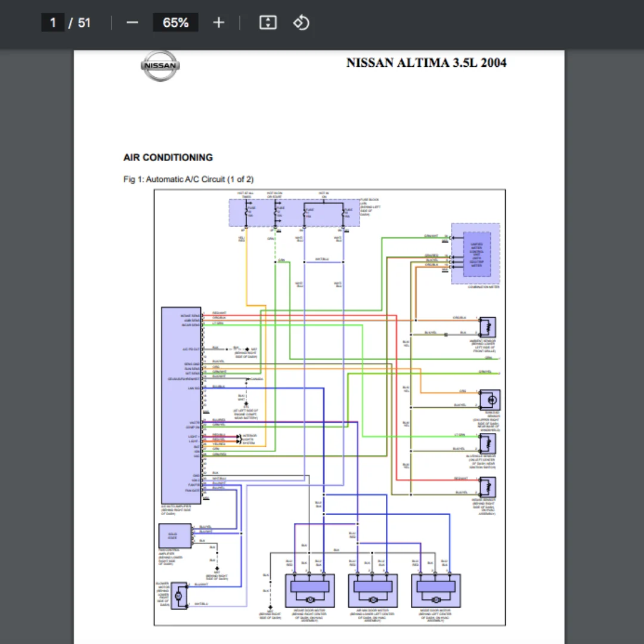This screenshot has height=644, width=644.
Task: Click the air mix door motor block
Action: click(x=373, y=590)
